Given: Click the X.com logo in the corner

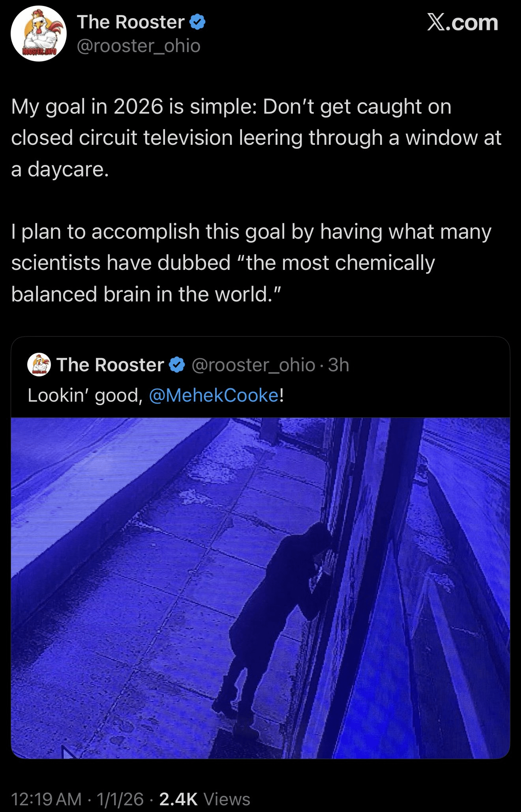Looking at the screenshot, I should [463, 23].
